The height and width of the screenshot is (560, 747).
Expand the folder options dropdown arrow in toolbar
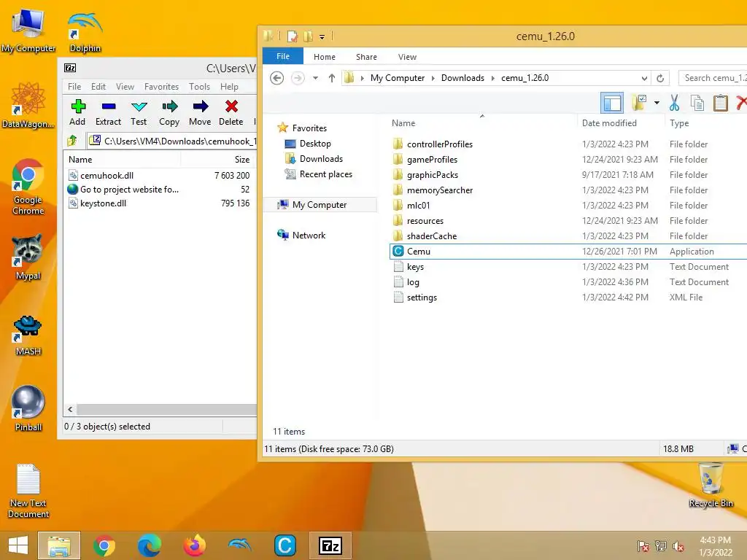point(657,103)
